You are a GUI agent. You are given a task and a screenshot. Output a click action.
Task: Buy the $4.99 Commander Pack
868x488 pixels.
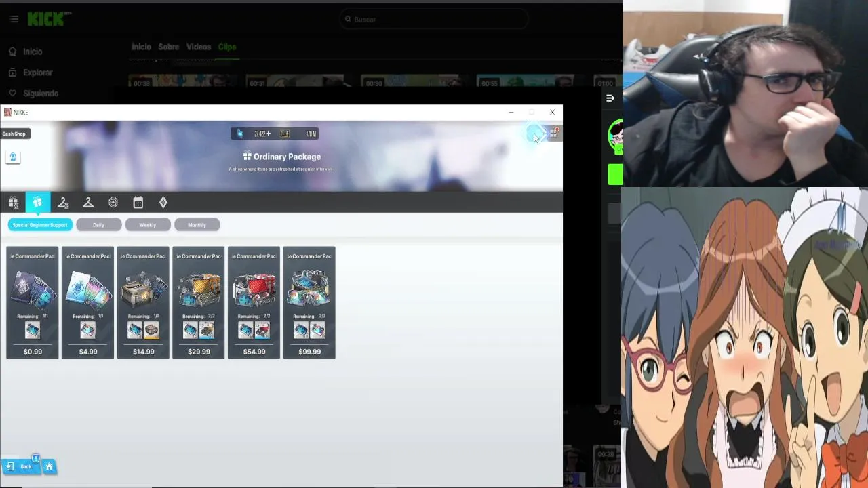(x=88, y=352)
